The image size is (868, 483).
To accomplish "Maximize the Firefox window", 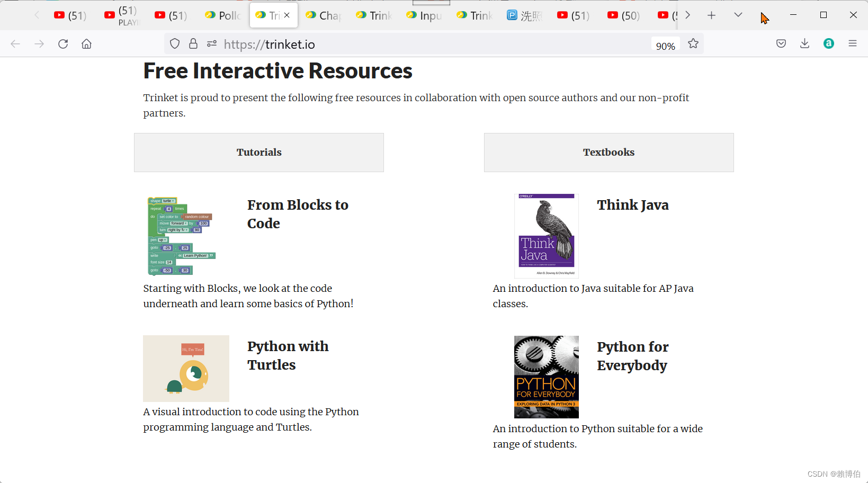I will [x=824, y=15].
